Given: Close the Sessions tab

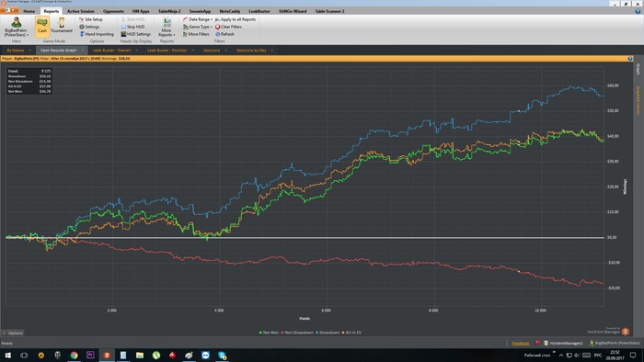Looking at the screenshot, I should point(226,51).
